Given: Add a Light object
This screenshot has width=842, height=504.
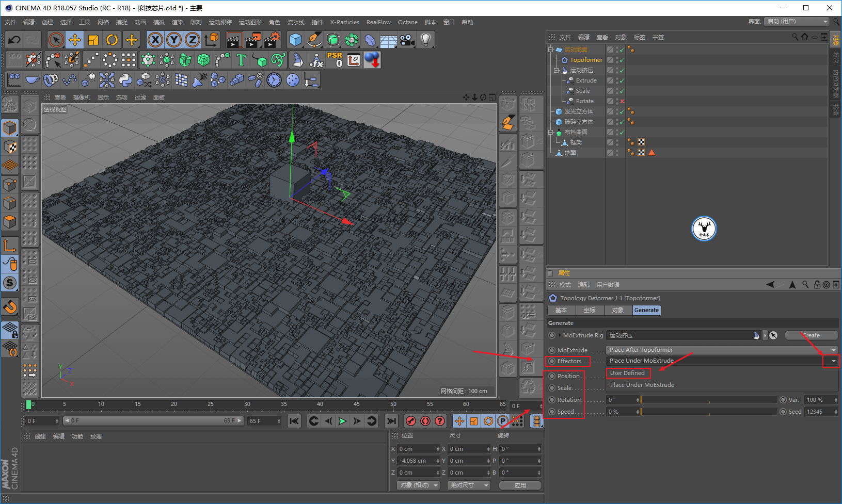Looking at the screenshot, I should tap(425, 40).
